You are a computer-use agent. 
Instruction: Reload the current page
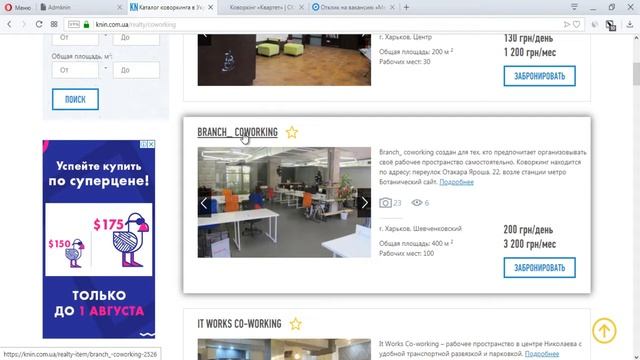point(39,24)
